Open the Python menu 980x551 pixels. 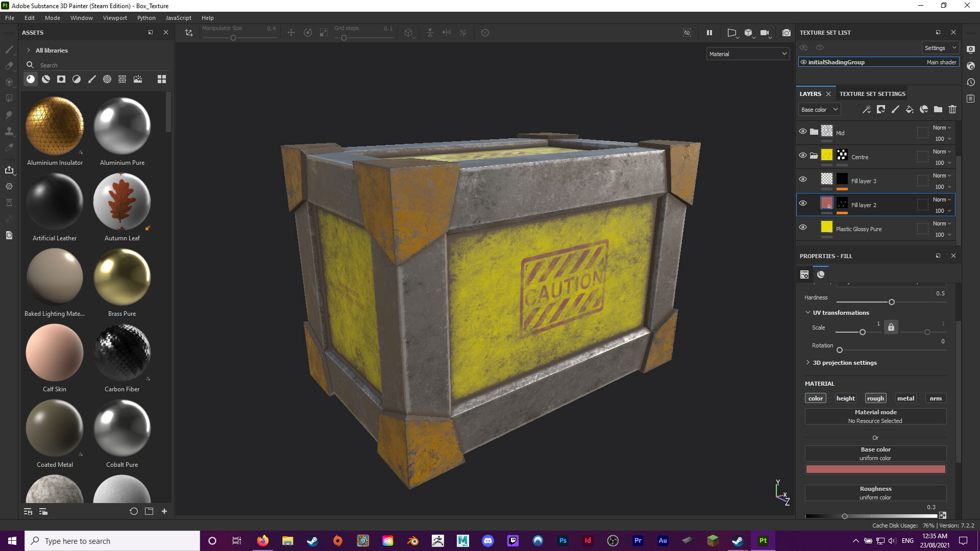146,17
